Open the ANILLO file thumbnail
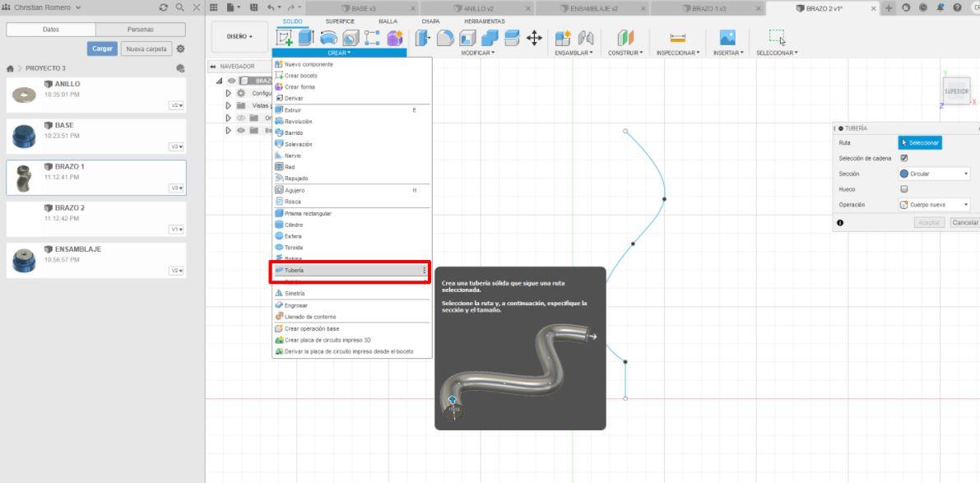980x483 pixels. [25, 95]
